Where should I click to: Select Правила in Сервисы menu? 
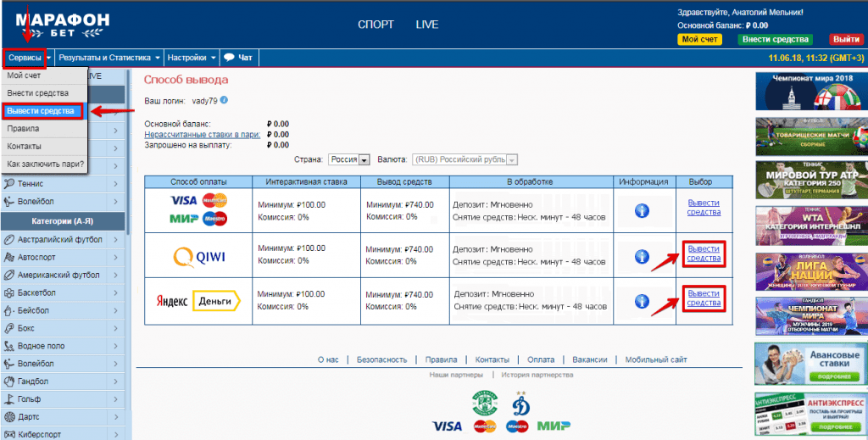[44, 128]
